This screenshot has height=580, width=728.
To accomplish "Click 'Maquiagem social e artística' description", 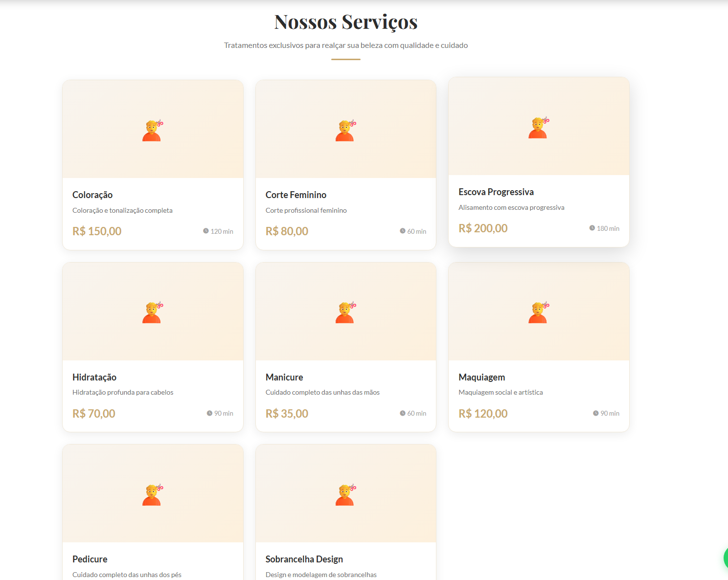I will (500, 392).
